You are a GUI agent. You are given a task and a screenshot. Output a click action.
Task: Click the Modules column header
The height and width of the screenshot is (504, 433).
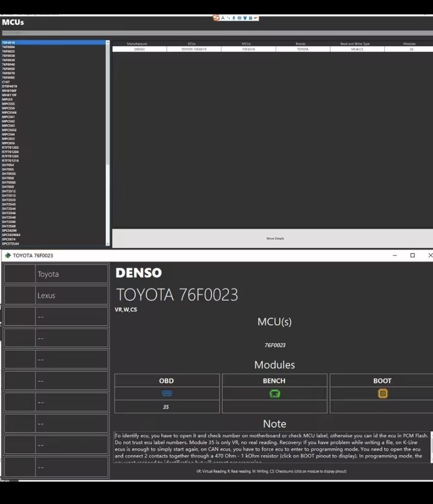[410, 44]
